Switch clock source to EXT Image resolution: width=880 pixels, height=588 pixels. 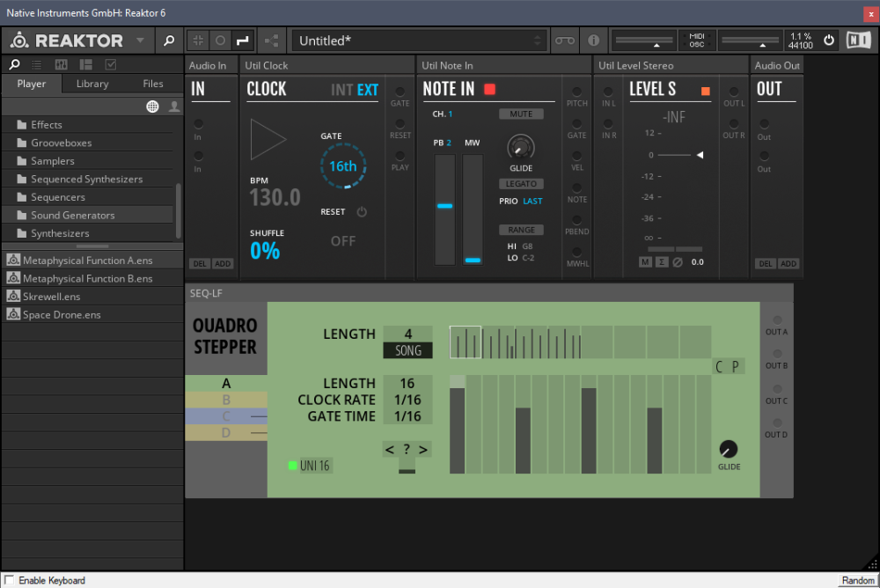pyautogui.click(x=368, y=90)
